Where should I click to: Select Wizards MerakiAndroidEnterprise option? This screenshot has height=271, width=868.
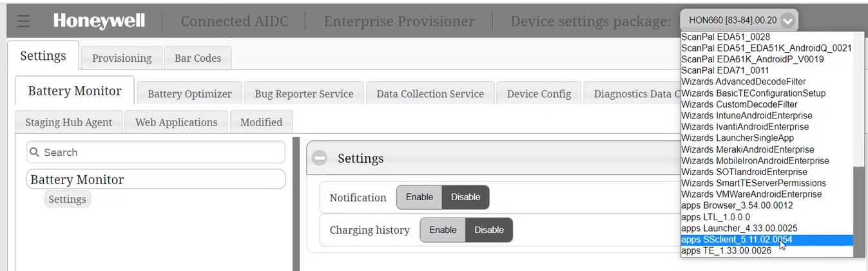[767, 149]
